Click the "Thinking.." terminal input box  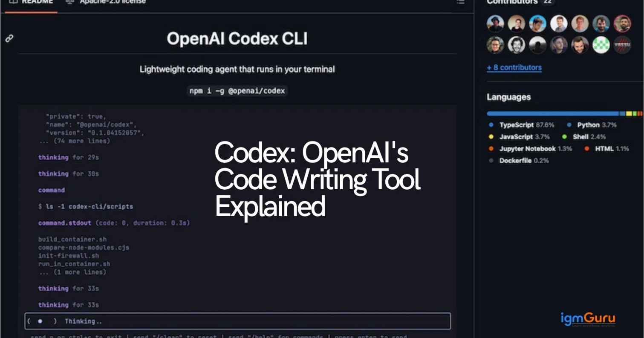click(x=238, y=321)
